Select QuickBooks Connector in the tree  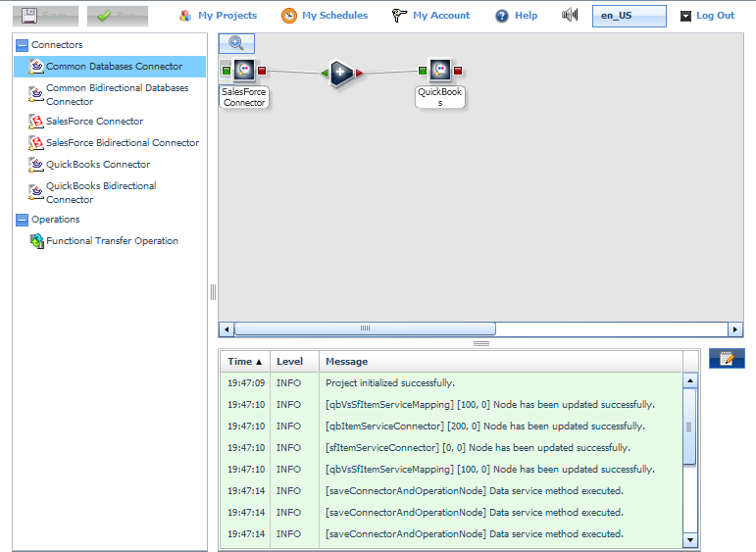click(110, 165)
